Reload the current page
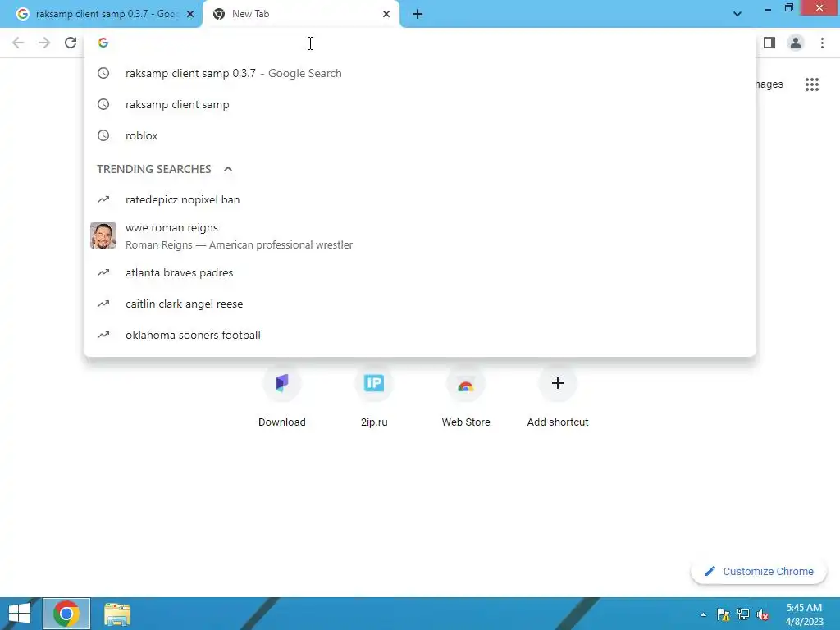This screenshot has height=630, width=840. [x=71, y=43]
